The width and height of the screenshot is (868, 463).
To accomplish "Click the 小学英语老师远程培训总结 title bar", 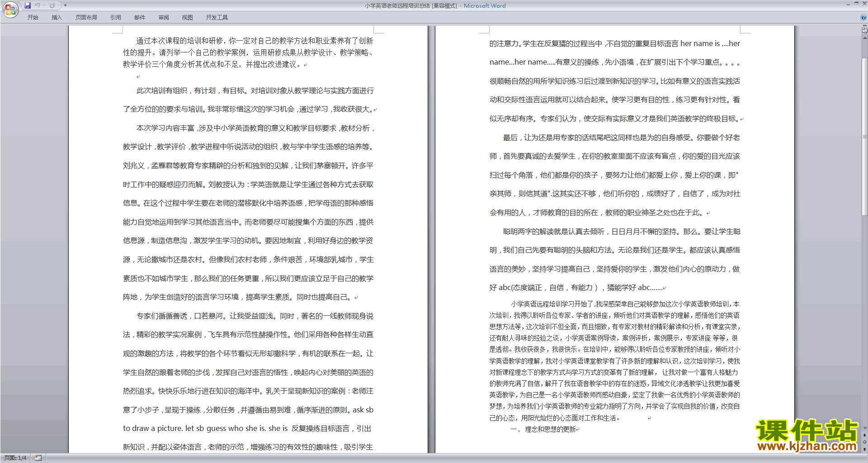I will 397,6.
